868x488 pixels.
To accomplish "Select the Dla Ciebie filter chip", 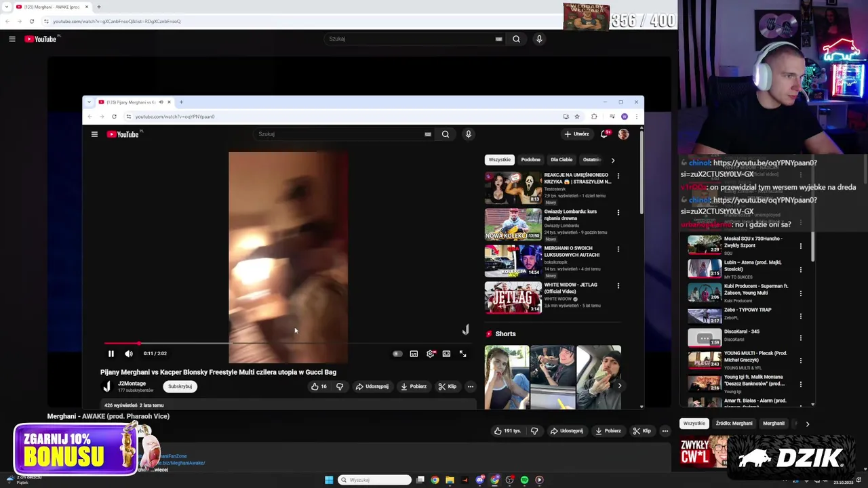I will click(561, 160).
